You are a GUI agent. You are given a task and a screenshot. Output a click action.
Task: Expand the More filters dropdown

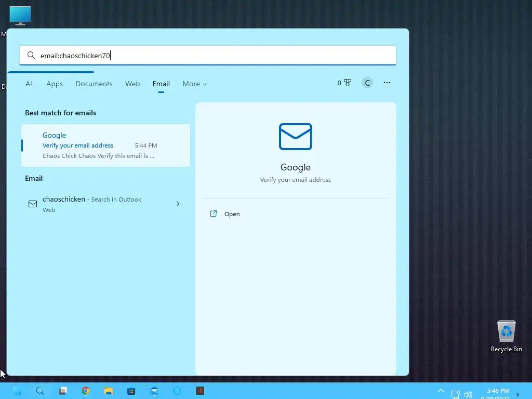[x=194, y=84]
